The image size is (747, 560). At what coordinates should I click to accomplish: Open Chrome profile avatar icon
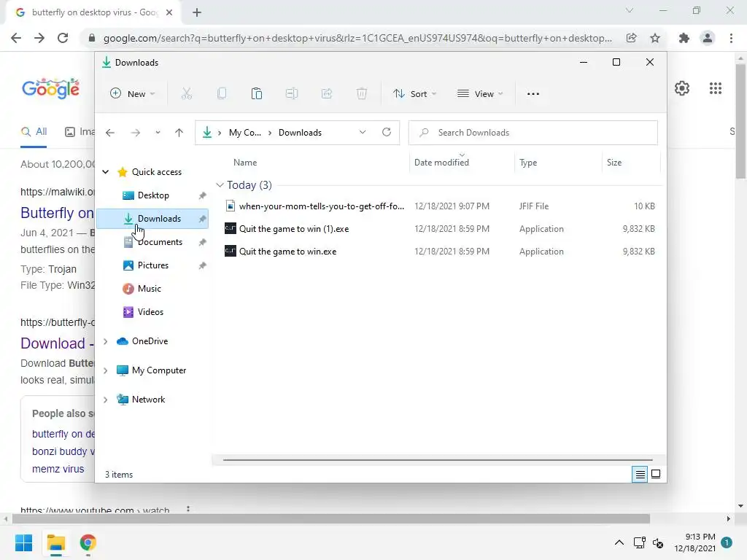pyautogui.click(x=708, y=38)
